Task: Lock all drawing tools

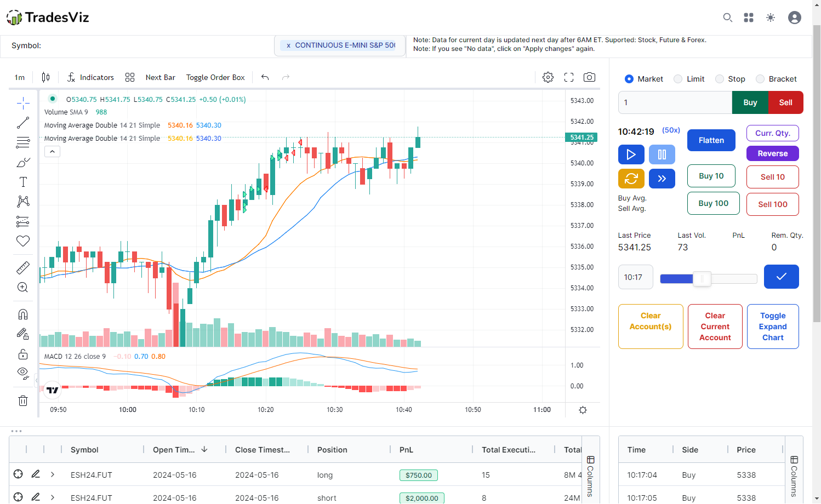Action: click(x=23, y=354)
